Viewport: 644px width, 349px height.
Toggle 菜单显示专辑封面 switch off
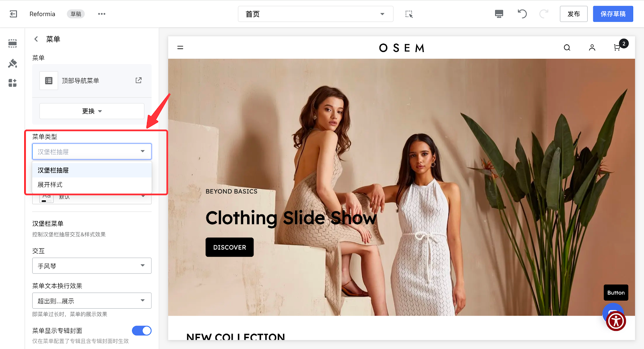click(142, 330)
